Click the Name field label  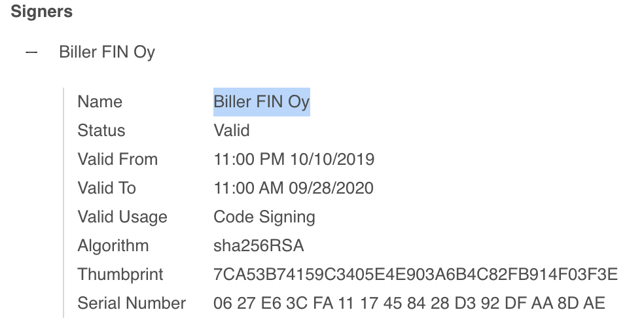[x=99, y=102]
